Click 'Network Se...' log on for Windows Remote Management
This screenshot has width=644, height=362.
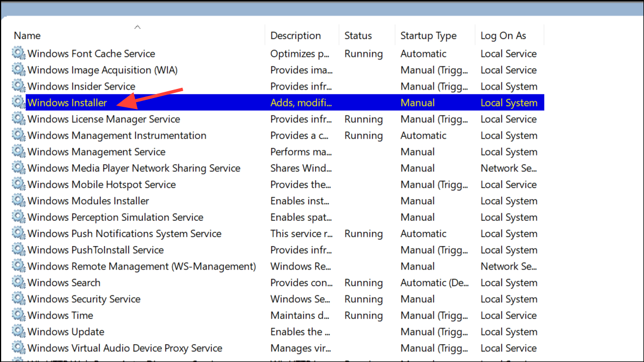pyautogui.click(x=509, y=266)
